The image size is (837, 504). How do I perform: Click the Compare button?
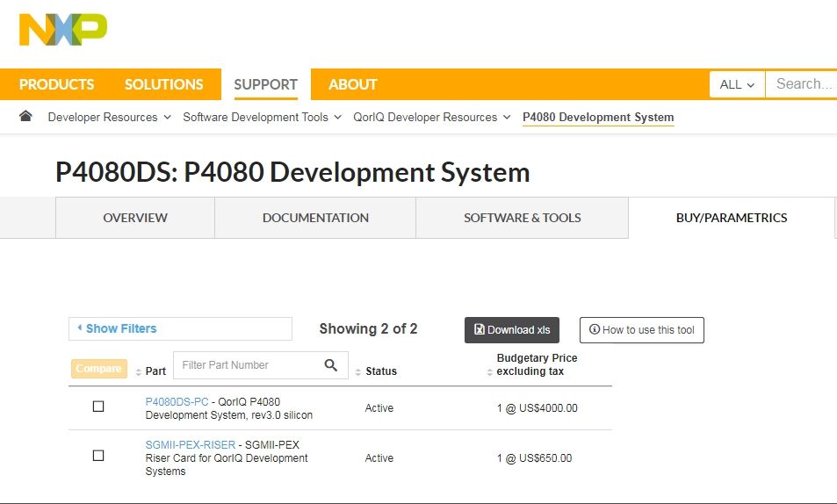point(98,369)
